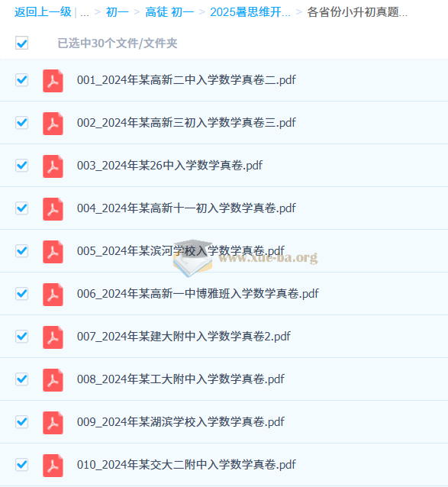The width and height of the screenshot is (448, 487).
Task: Go to 高徒 初一 breadcrumb folder
Action: tap(169, 12)
